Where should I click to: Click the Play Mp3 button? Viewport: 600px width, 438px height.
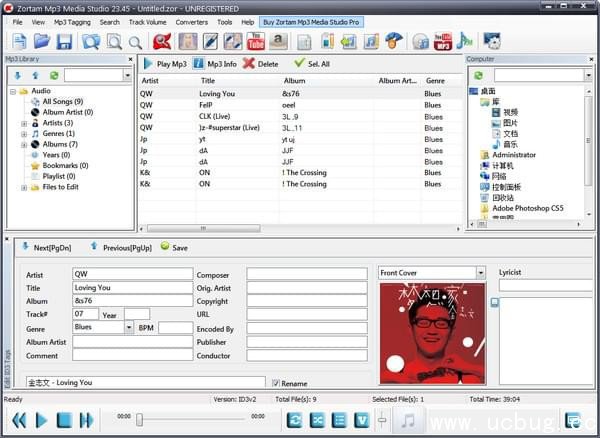point(165,63)
